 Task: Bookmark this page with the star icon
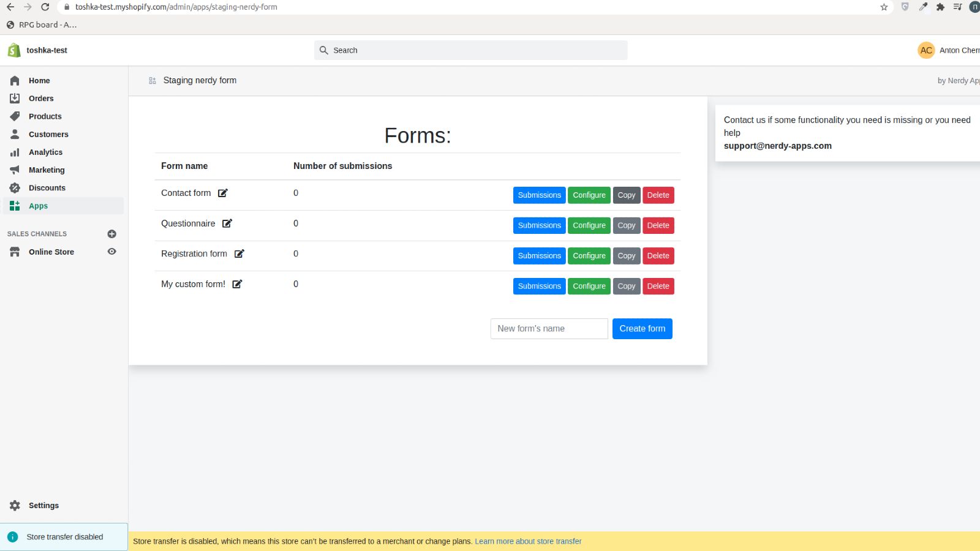[x=884, y=7]
